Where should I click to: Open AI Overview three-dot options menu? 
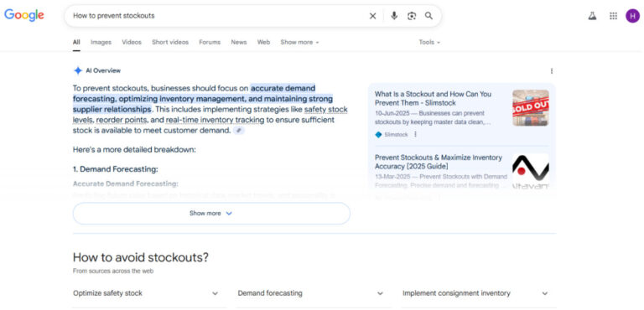(551, 71)
